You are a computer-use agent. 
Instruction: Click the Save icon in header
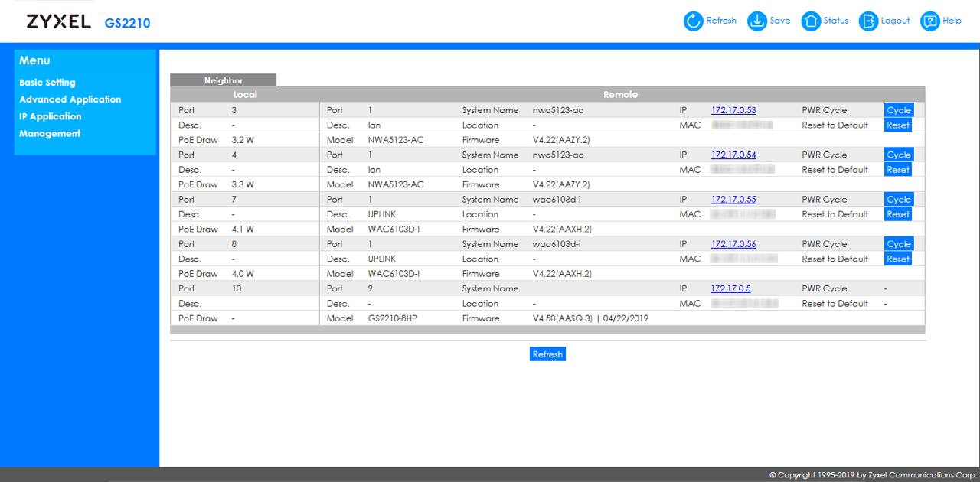[756, 21]
